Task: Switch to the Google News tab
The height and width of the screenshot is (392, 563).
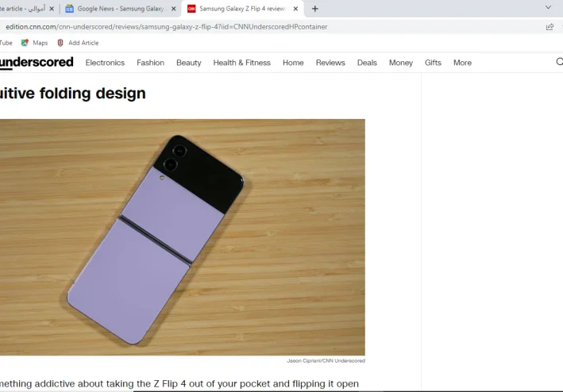Action: pyautogui.click(x=121, y=9)
